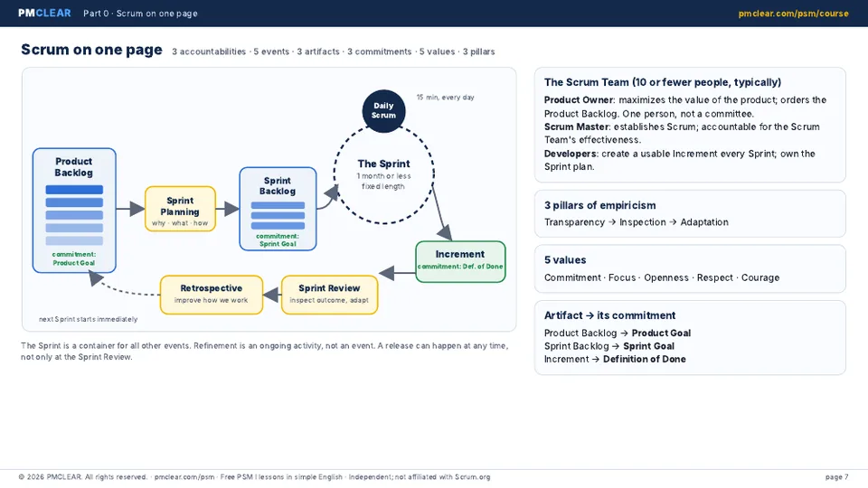The width and height of the screenshot is (868, 488).
Task: Click arrow from Sprint Planning to Sprint Backlog
Action: point(228,209)
